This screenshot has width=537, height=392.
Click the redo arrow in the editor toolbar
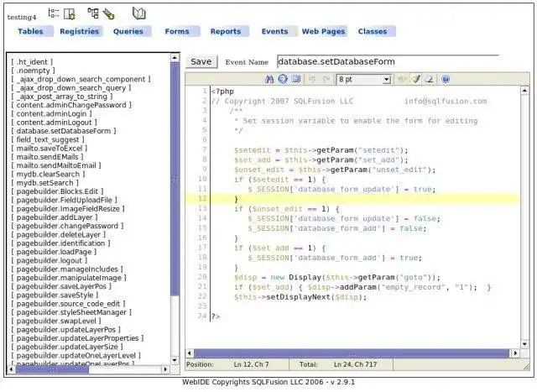point(326,79)
